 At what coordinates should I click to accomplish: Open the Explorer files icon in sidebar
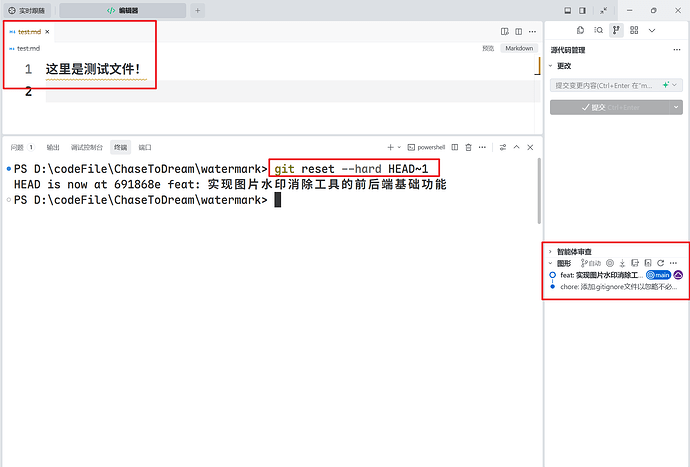click(580, 30)
